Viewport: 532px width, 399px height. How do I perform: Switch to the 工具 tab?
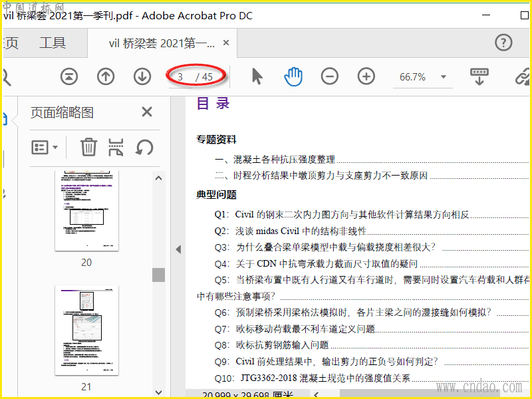53,43
